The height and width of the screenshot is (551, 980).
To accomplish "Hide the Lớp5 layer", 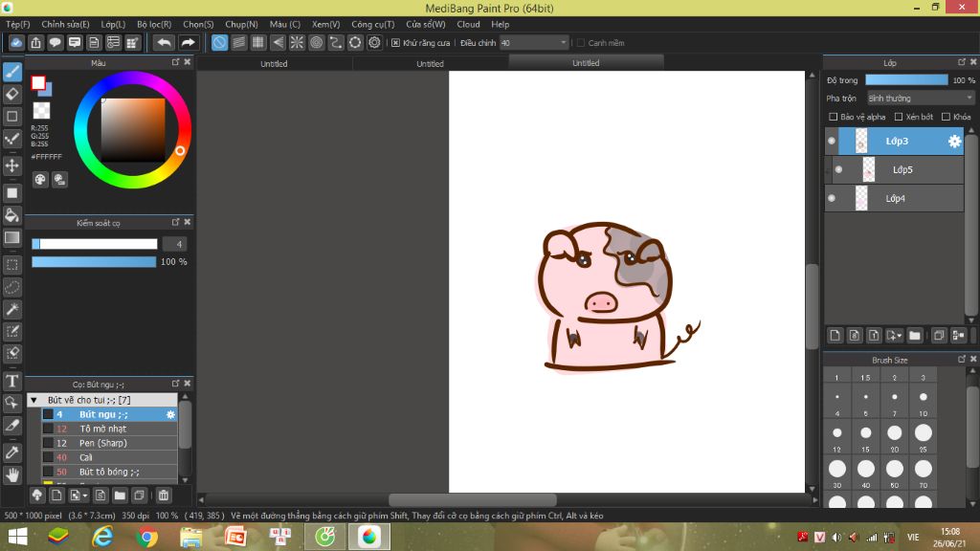I will point(838,170).
